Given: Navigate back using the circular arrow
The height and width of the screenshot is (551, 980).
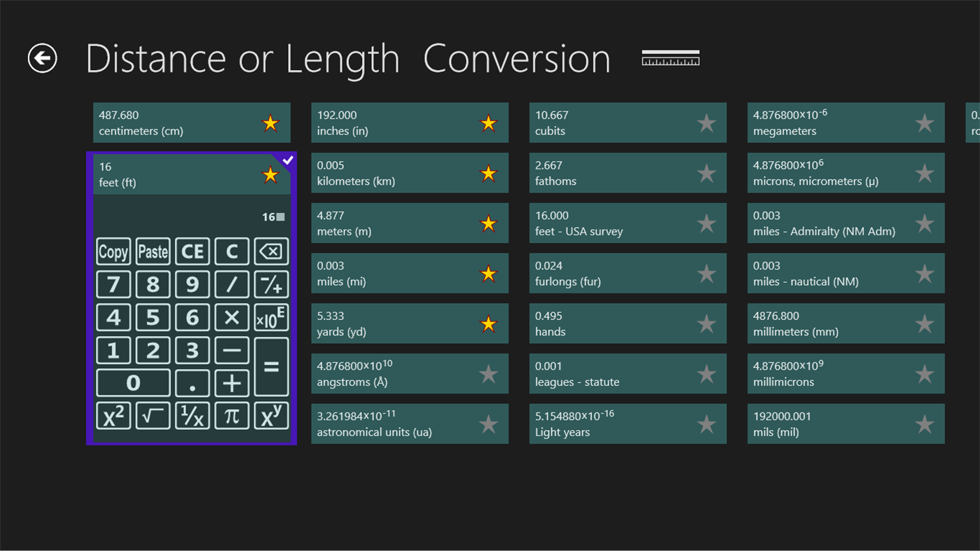Looking at the screenshot, I should [x=41, y=59].
